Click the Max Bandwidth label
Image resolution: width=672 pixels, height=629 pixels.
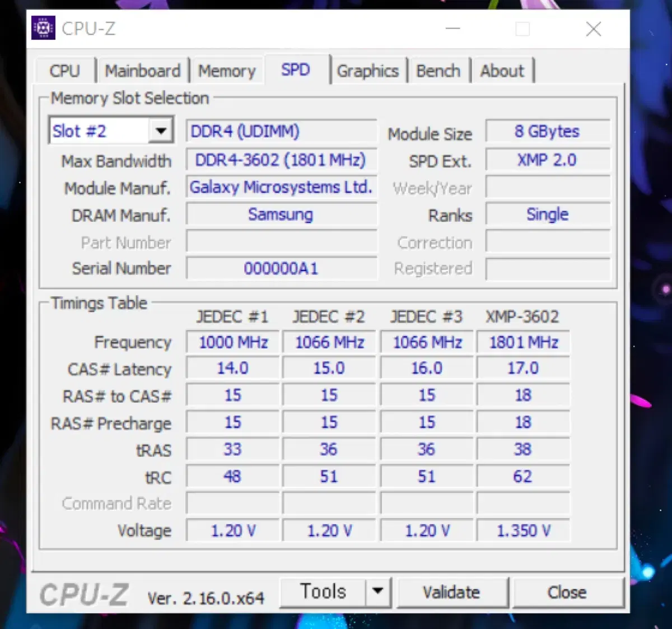pos(116,161)
